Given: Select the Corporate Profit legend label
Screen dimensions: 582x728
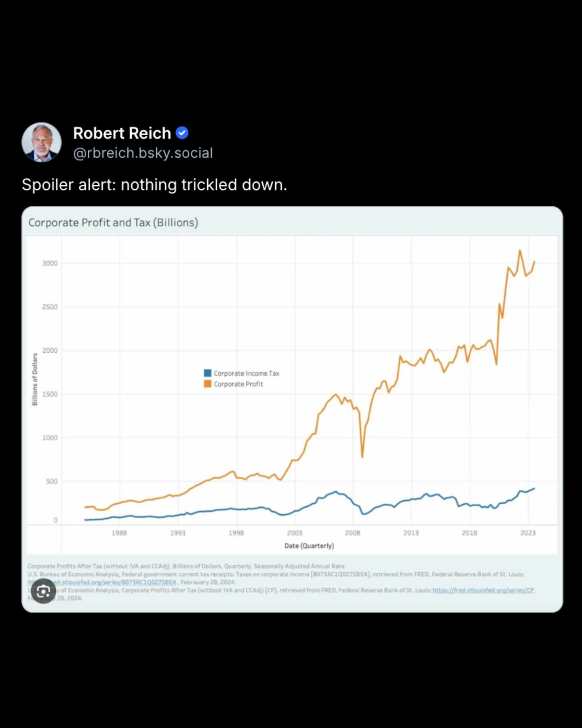Looking at the screenshot, I should [x=238, y=384].
